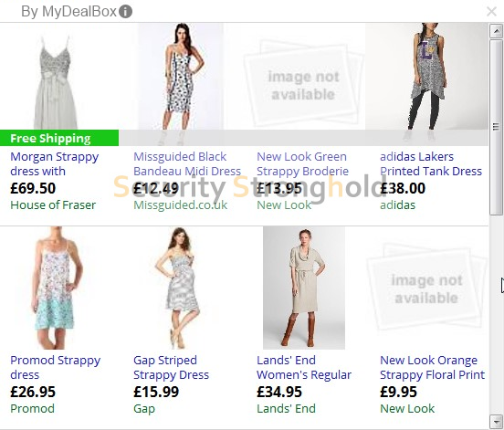Open adidas Lakers Printed Tank Dress link
504x430 pixels.
(431, 164)
